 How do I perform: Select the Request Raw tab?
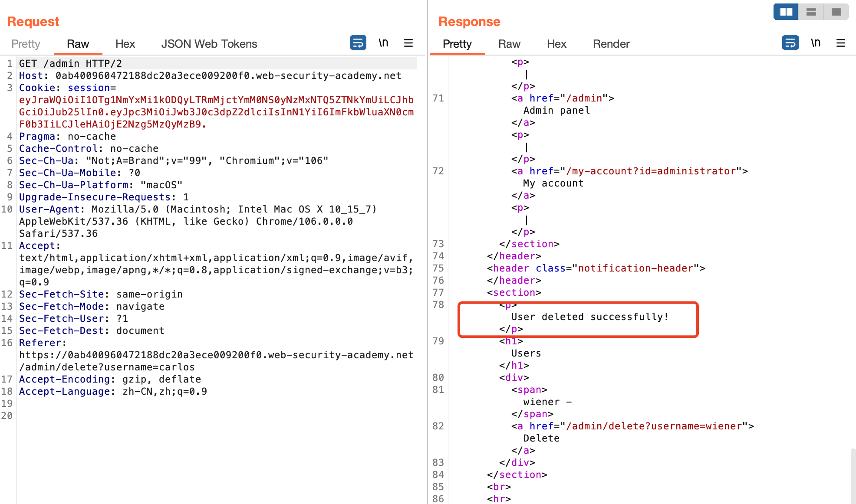pos(78,44)
